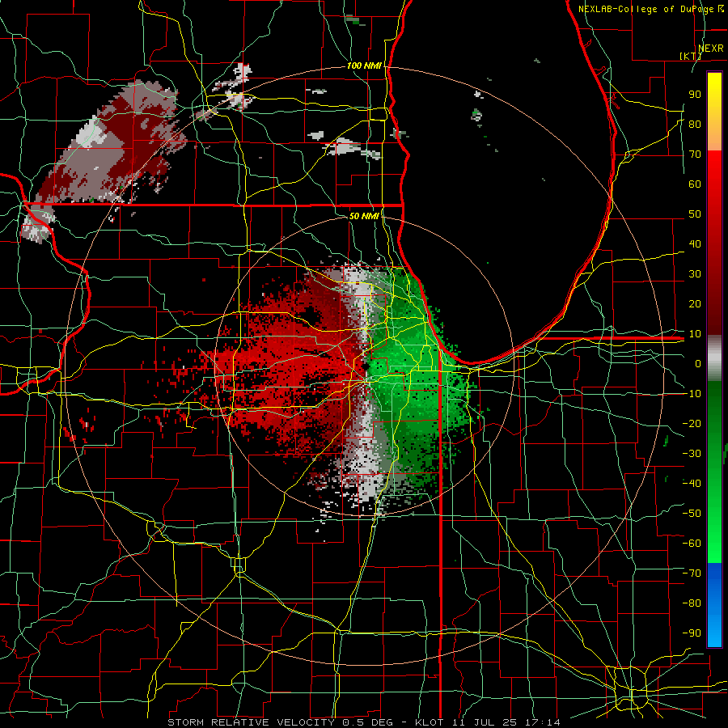
Task: Click the 17:14 timestamp in the caption
Action: pos(544,722)
